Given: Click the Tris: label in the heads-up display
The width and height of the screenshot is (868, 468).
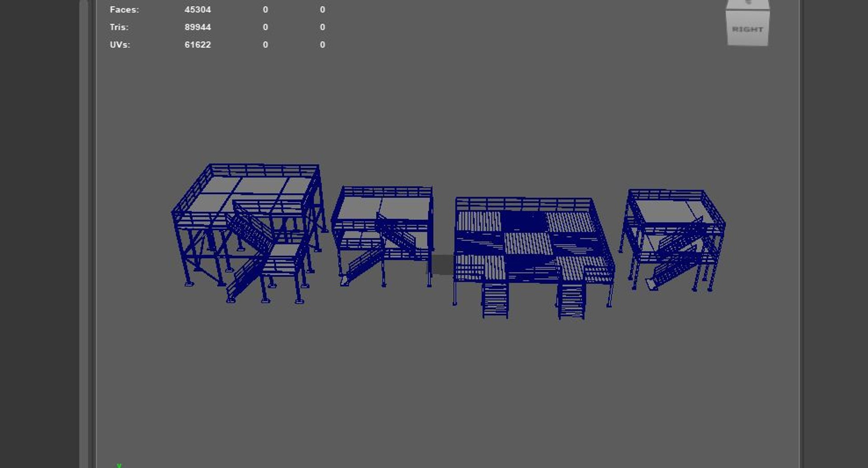Looking at the screenshot, I should [119, 27].
